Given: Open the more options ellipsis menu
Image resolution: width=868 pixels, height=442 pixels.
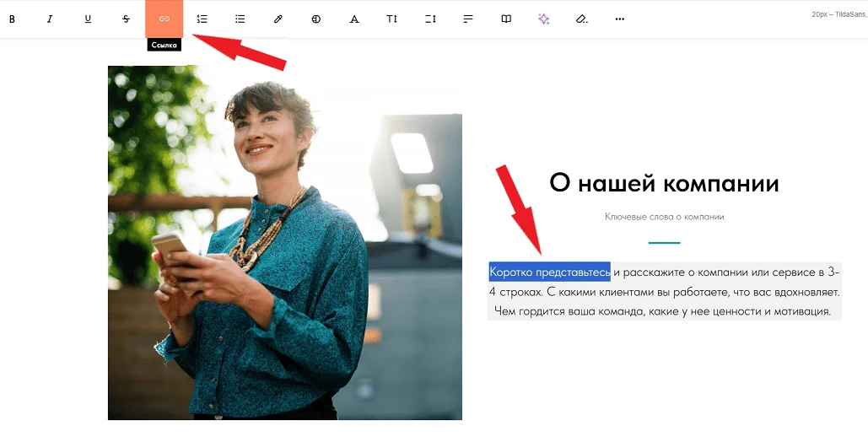Looking at the screenshot, I should click(x=620, y=19).
